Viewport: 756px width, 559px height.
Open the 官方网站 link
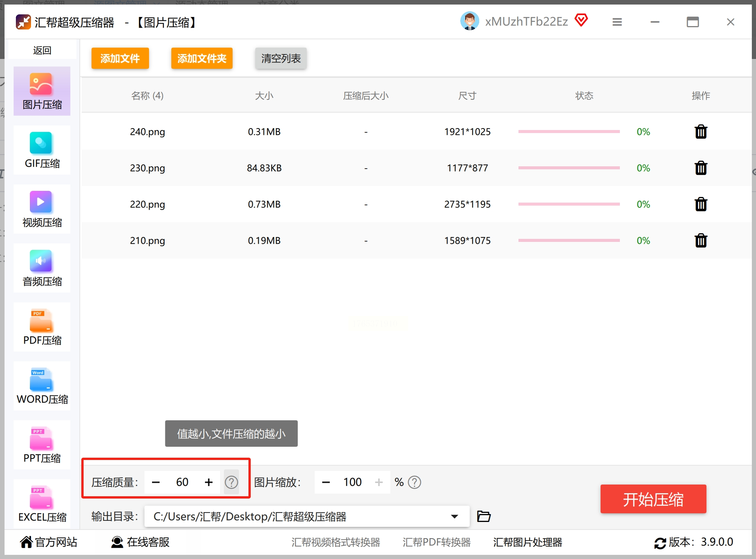tap(49, 542)
